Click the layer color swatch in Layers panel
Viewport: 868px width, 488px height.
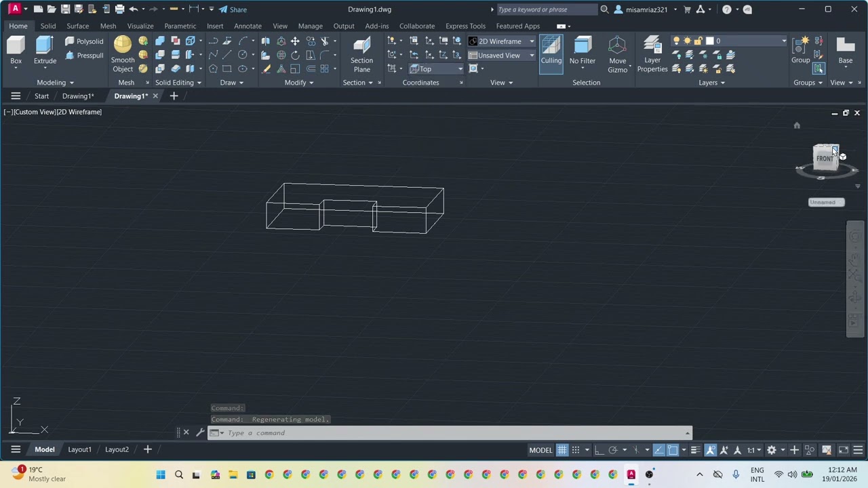[x=709, y=41]
